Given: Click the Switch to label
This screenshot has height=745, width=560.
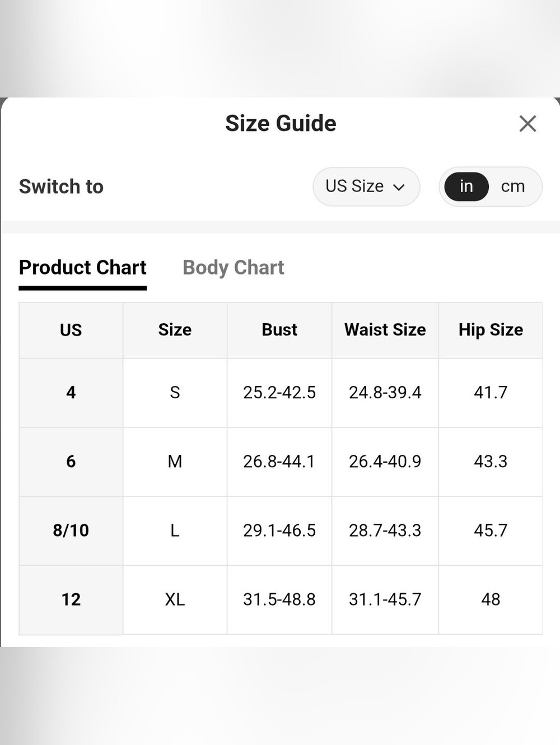Looking at the screenshot, I should [62, 187].
